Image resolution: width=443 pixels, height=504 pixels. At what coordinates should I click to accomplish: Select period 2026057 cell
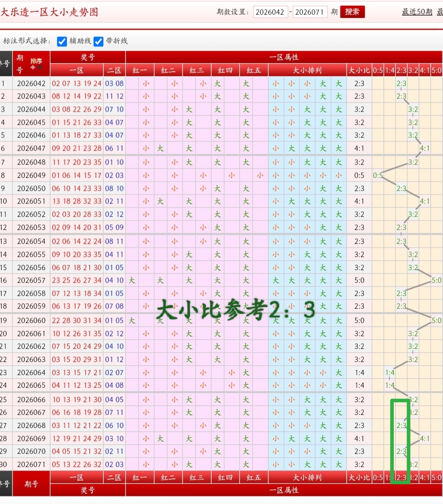(x=31, y=280)
